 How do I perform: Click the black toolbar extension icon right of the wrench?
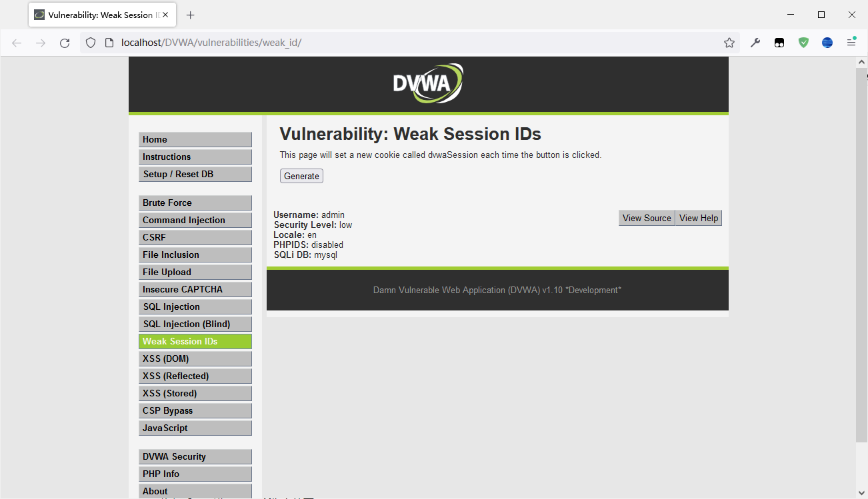click(x=779, y=43)
